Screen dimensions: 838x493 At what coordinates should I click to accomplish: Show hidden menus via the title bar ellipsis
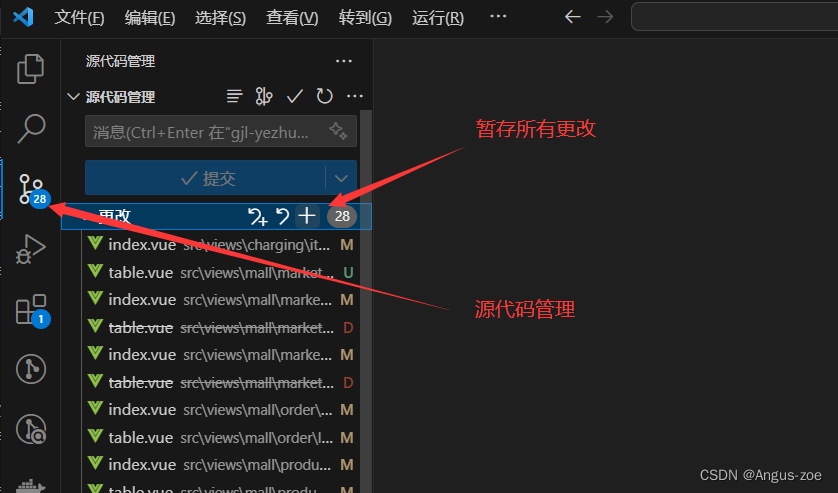pyautogui.click(x=498, y=16)
